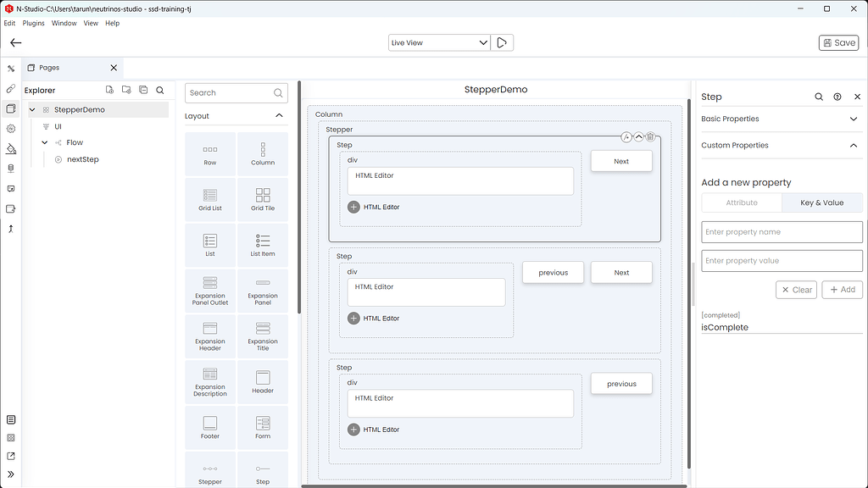868x488 pixels.
Task: Open the Window menu
Action: click(64, 23)
